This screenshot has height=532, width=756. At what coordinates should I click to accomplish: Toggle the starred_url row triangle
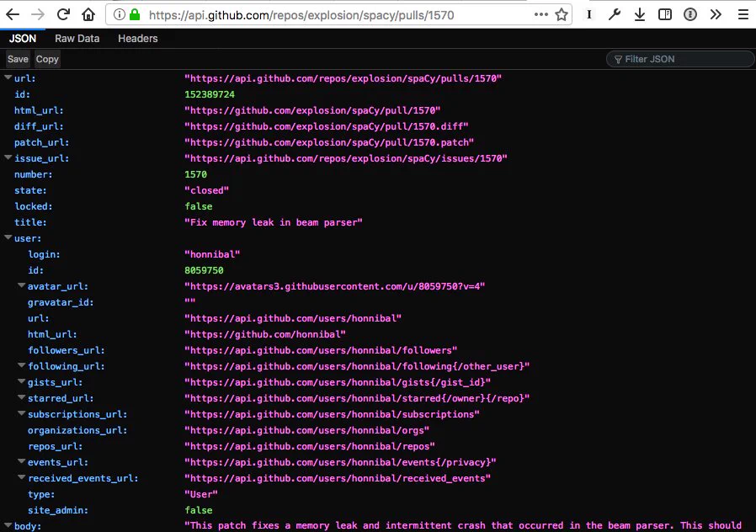point(22,397)
